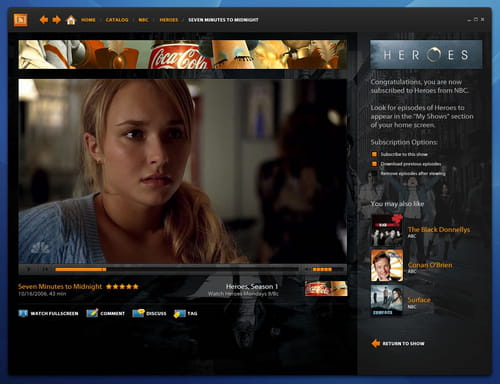Toggle Subscribe to this show checkbox
Viewport: 500px width, 384px height.
pyautogui.click(x=374, y=154)
